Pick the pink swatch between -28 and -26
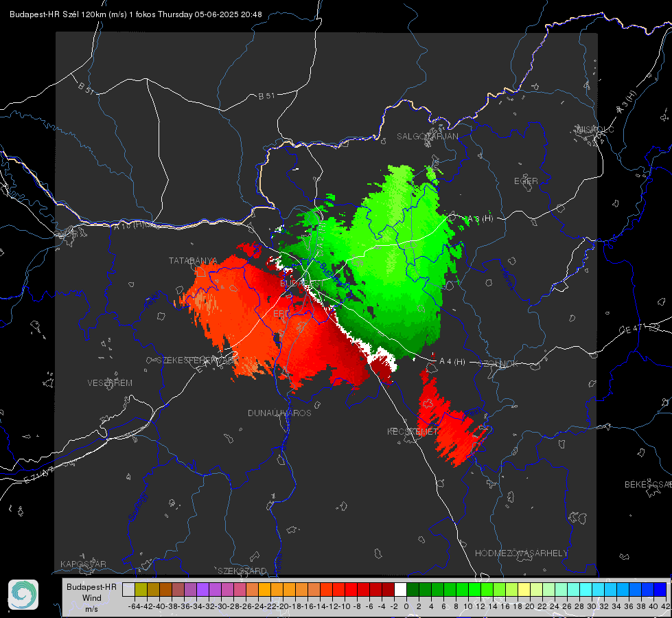672x618 pixels. [x=240, y=589]
